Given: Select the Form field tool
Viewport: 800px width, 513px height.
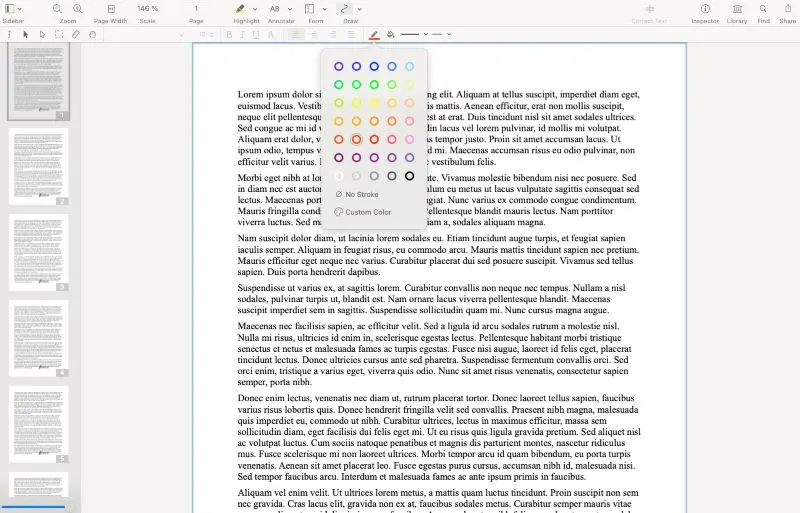Looking at the screenshot, I should tap(309, 9).
